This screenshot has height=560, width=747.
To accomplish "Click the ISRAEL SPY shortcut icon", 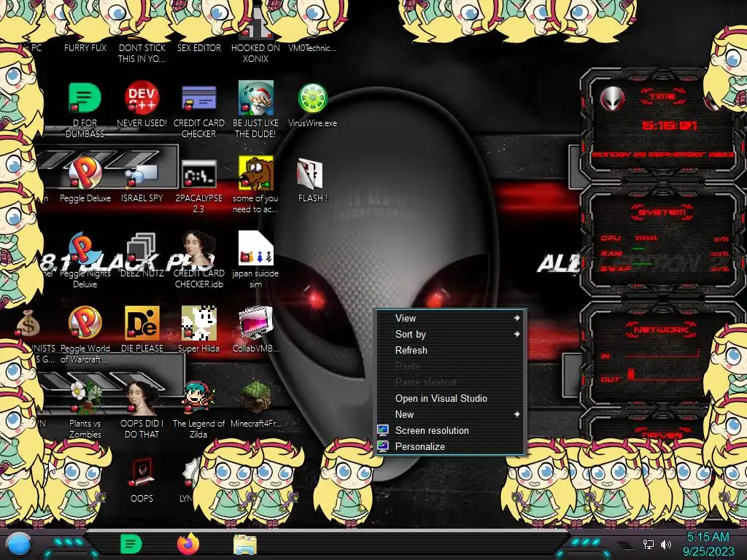I will pos(142,174).
